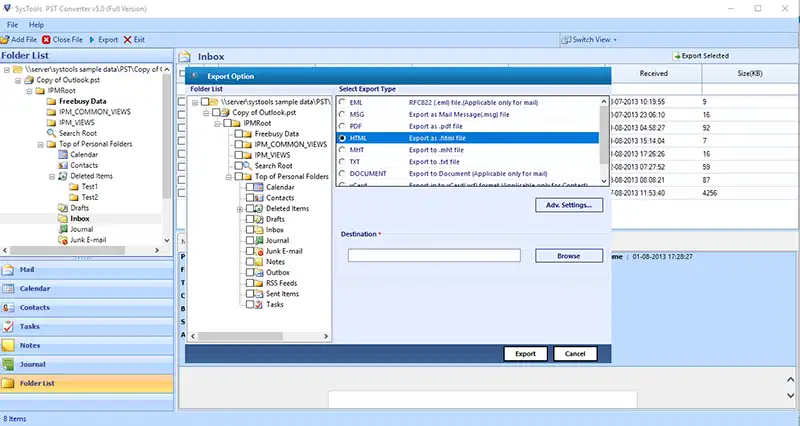The image size is (800, 426).
Task: Click the Export toolbar arrow icon
Action: click(92, 39)
